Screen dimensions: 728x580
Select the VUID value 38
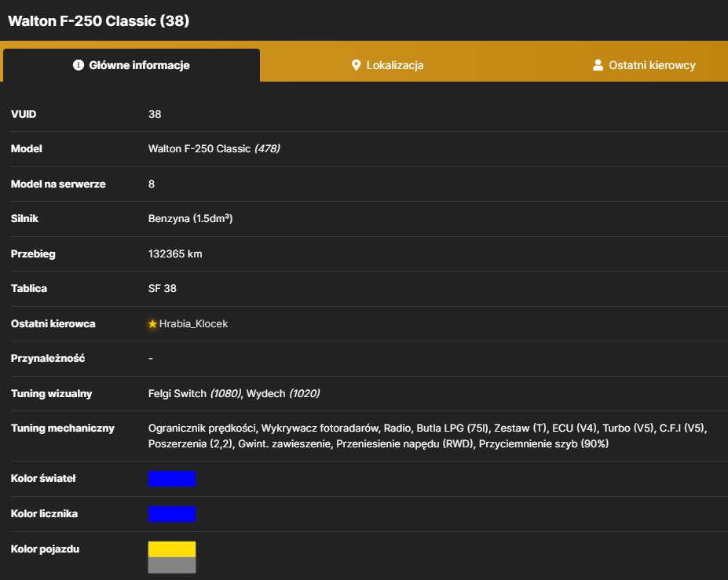pyautogui.click(x=155, y=114)
